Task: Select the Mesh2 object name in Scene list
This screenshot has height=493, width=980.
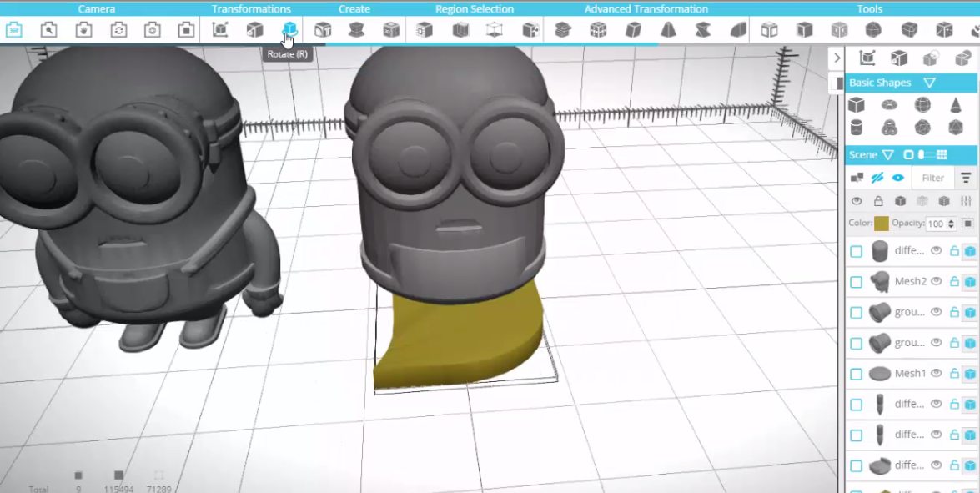Action: pos(910,281)
